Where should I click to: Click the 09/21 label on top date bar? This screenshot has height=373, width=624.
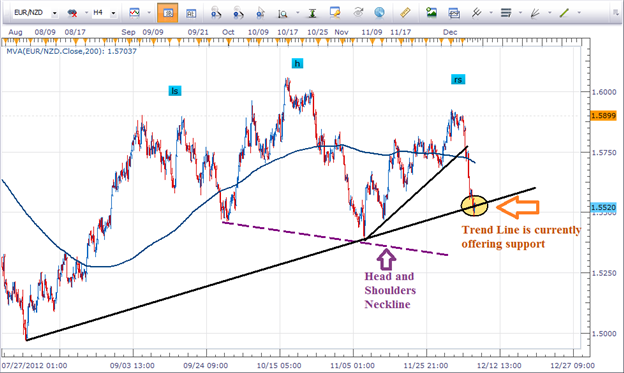198,32
